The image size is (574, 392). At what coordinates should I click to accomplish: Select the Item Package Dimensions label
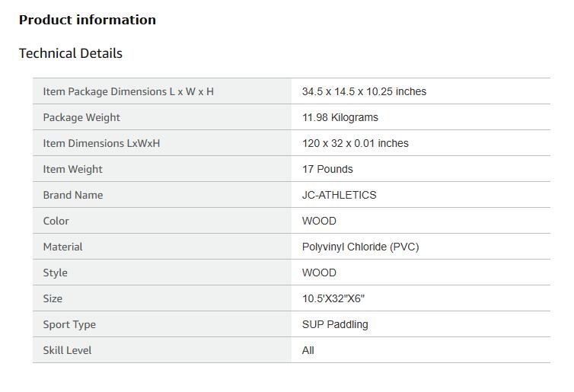click(x=128, y=91)
